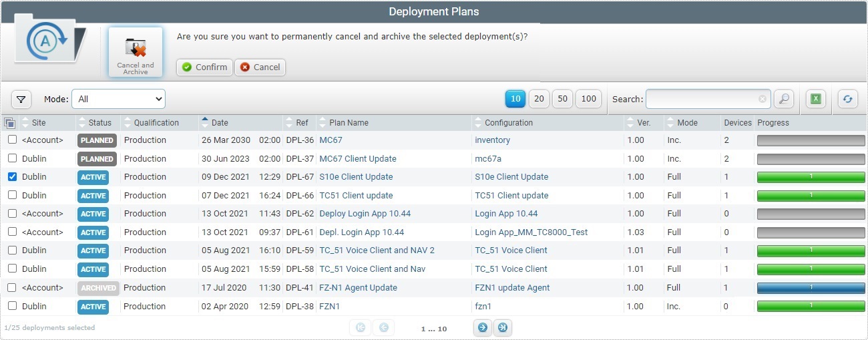
Task: Open the S10e Client Update plan link
Action: [x=356, y=177]
